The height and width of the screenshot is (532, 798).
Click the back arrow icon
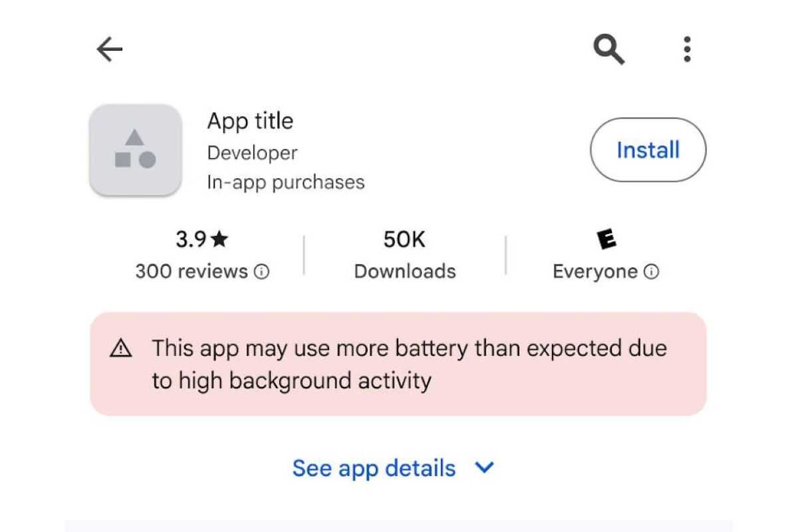[x=110, y=49]
